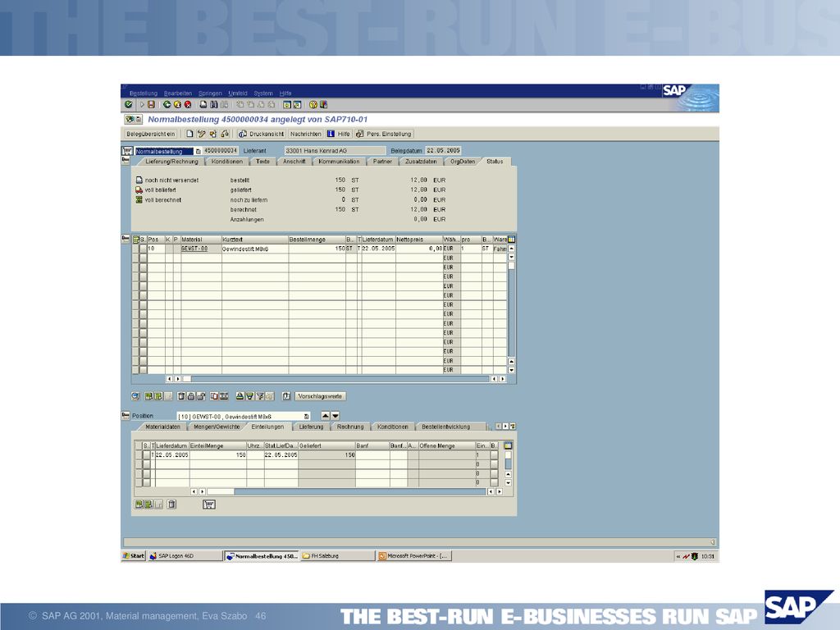Open the Partner tab
The image size is (840, 630).
coord(382,162)
